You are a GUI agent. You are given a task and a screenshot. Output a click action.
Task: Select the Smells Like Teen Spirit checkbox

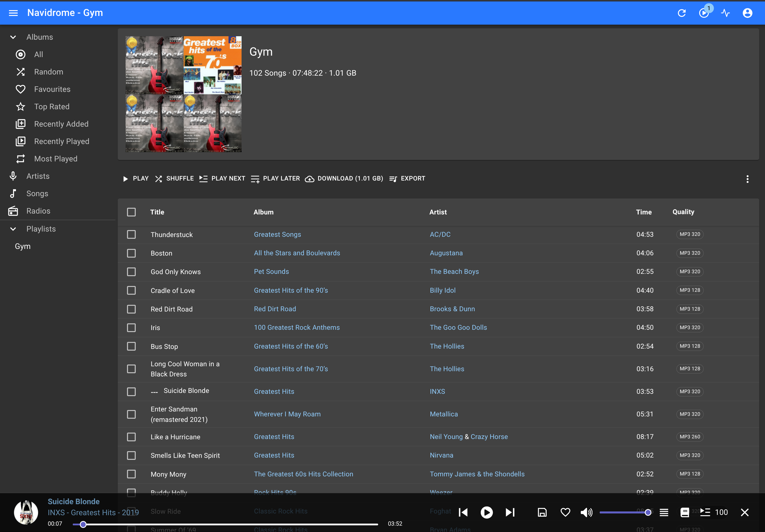[131, 456]
